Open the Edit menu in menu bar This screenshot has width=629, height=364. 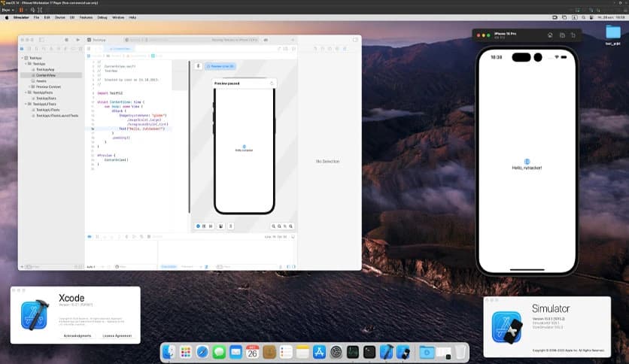pyautogui.click(x=47, y=17)
